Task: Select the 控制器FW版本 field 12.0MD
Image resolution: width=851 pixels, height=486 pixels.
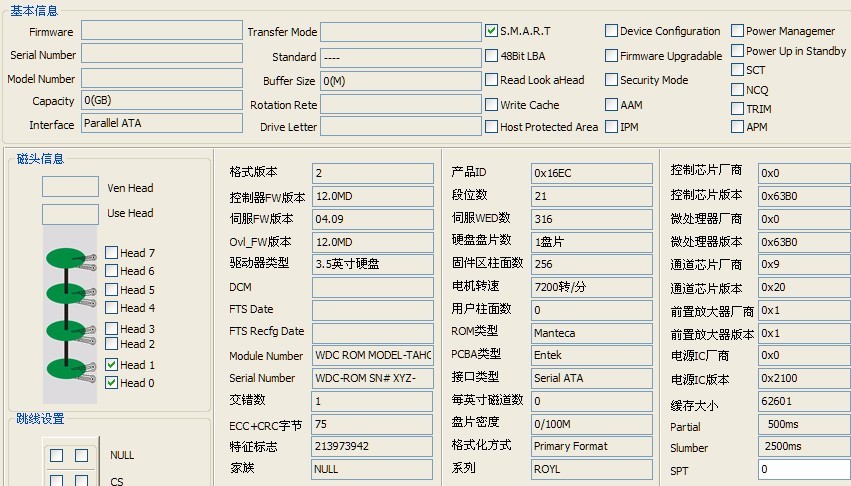Action: click(373, 196)
